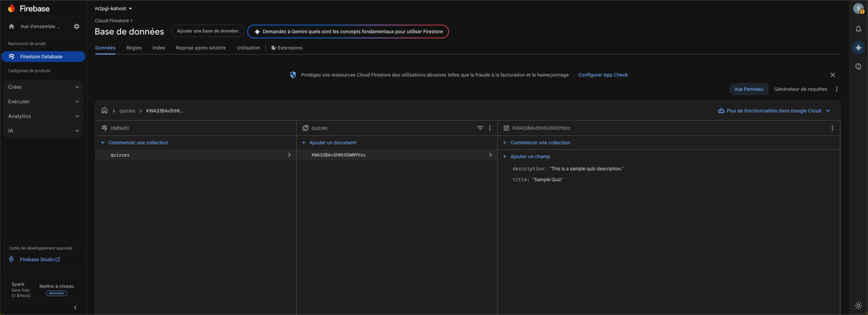Switch to the Index tab
The width and height of the screenshot is (868, 315).
pos(159,48)
